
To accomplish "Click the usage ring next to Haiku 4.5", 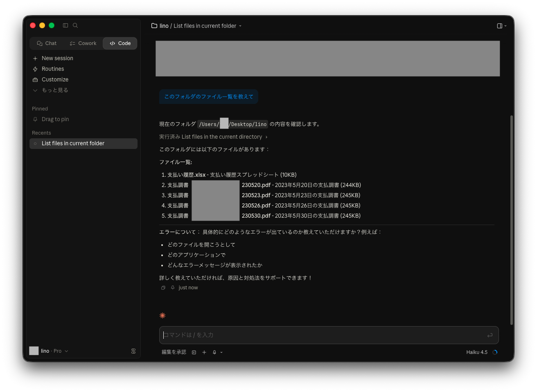I will pyautogui.click(x=495, y=352).
